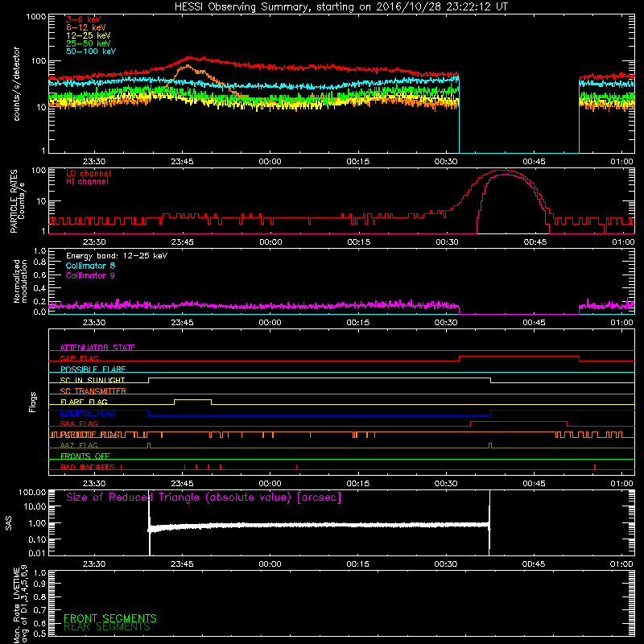Click the "SC TRANSMITTER" flag label
Viewport: 644px width, 644px height.
pos(93,391)
